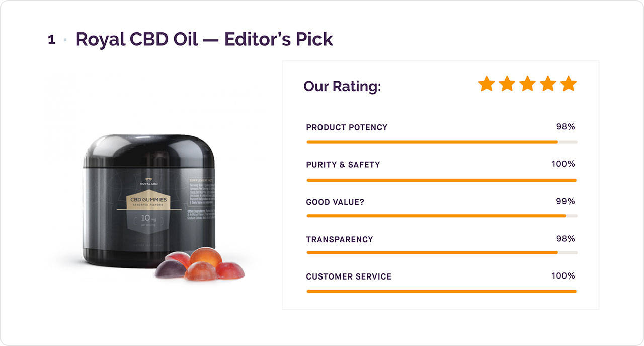Screen dimensions: 644x346
Task: Click the fifth orange rating star
Action: [568, 84]
